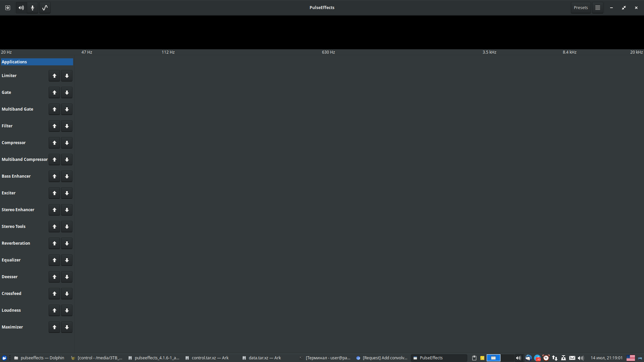Open the Reverberation plugin page

point(16,243)
